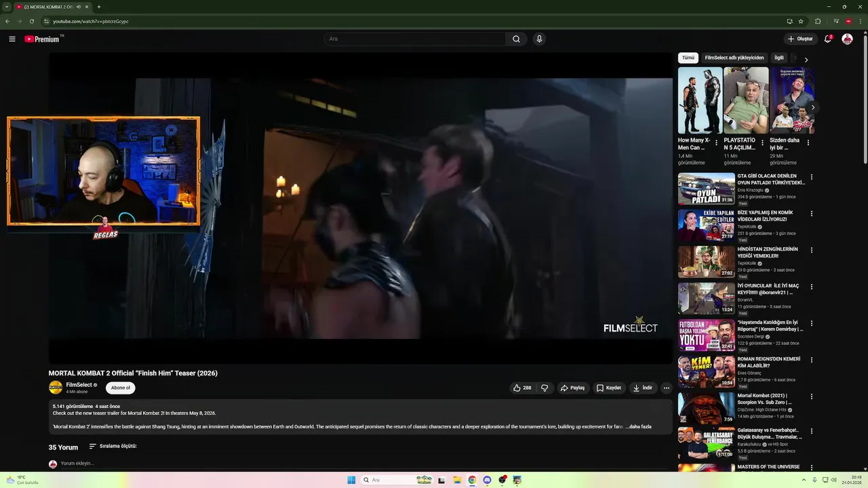Switch to Chrome taskbar icon
The height and width of the screenshot is (488, 868).
(x=472, y=480)
